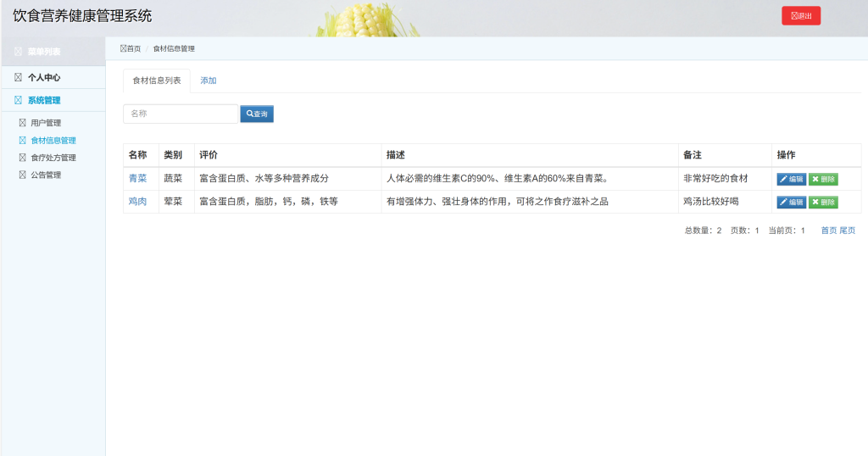Image resolution: width=868 pixels, height=456 pixels.
Task: Edit the 青菜 row with 编辑
Action: (x=792, y=180)
